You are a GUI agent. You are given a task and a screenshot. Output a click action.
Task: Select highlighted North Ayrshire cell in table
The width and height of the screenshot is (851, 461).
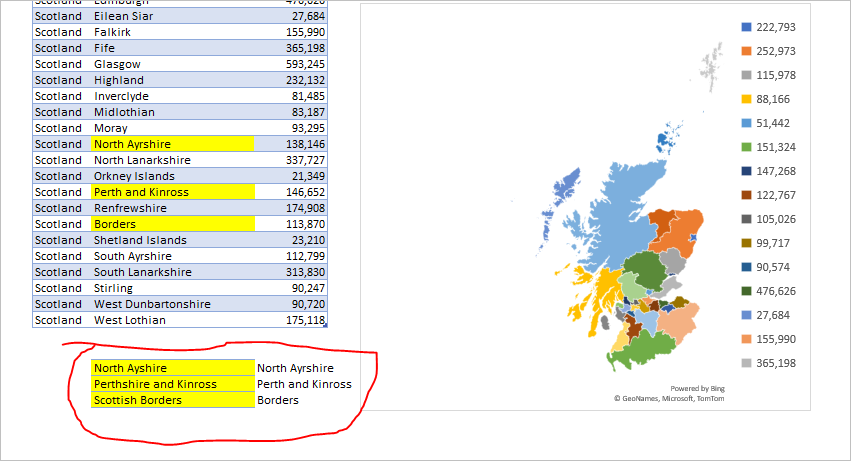(x=173, y=144)
